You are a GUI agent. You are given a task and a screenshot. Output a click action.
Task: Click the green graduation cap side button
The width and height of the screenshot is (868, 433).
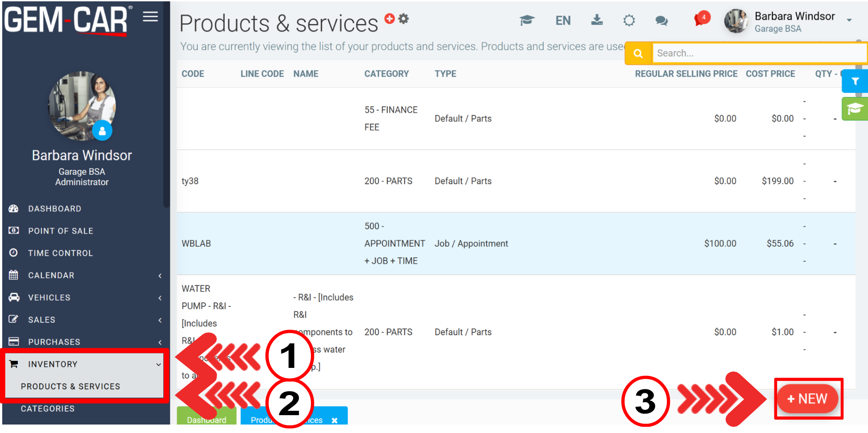pyautogui.click(x=855, y=109)
